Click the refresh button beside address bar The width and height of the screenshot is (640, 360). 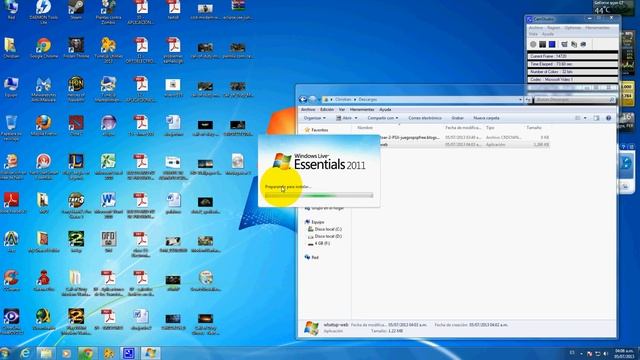click(528, 99)
